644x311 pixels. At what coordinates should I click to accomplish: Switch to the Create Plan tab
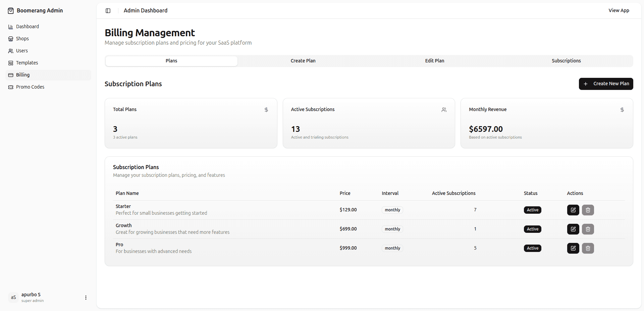(x=303, y=61)
